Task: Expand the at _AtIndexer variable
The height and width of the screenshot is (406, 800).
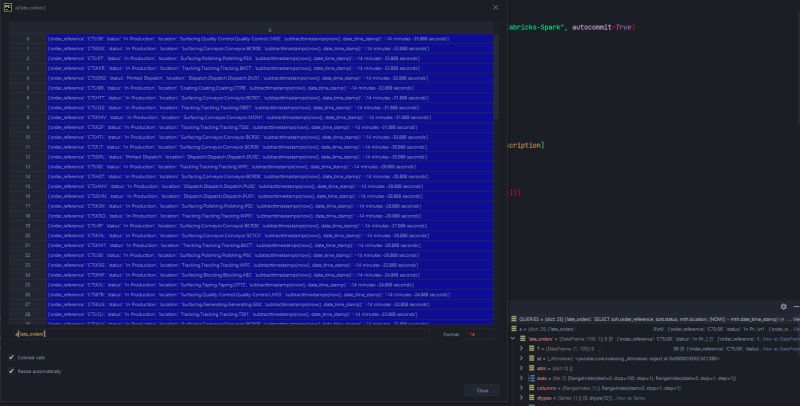Action: (521, 359)
